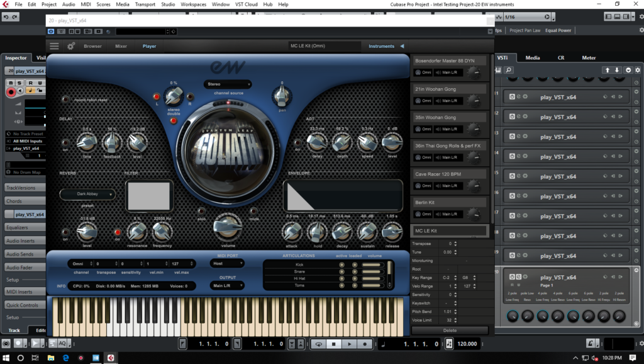Switch to the Meter tab in right zone
This screenshot has height=364, width=644.
click(589, 58)
